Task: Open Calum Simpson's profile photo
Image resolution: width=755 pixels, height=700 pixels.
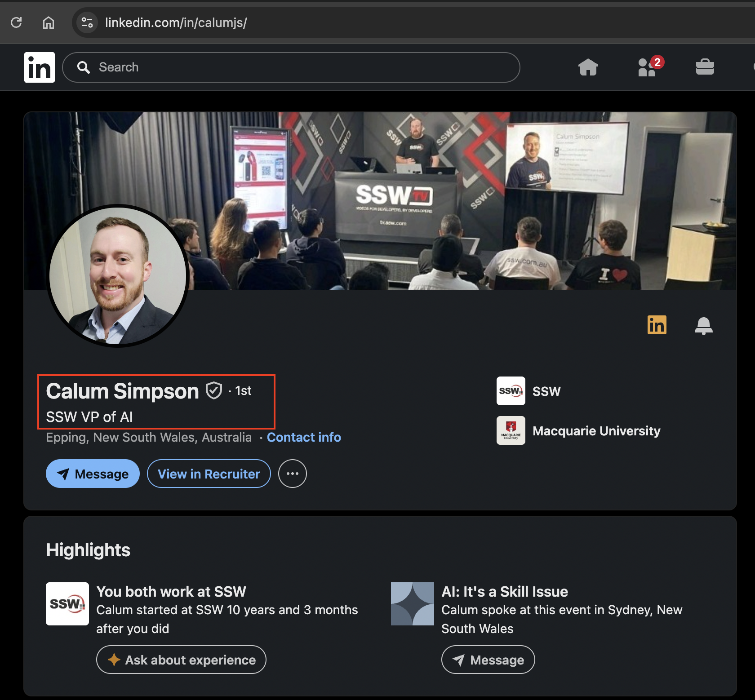Action: tap(118, 276)
